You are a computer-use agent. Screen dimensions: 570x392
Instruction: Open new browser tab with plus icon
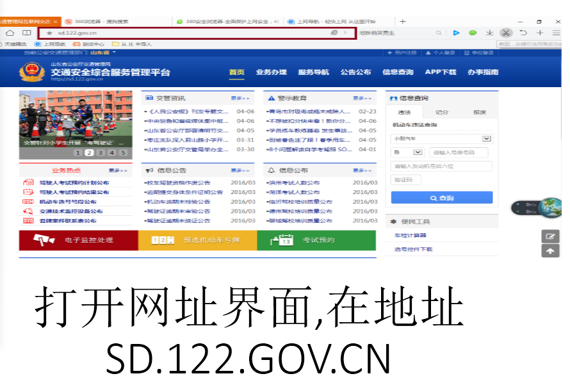tap(403, 21)
